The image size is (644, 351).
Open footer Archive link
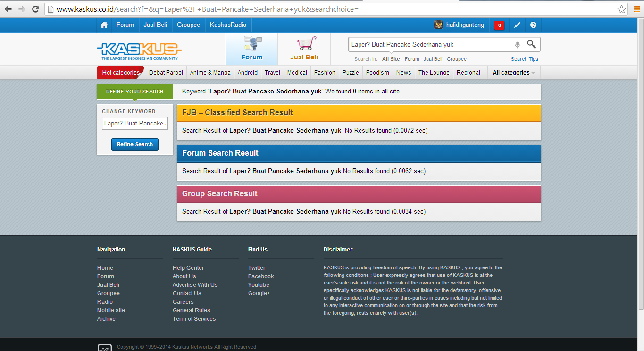tap(106, 319)
